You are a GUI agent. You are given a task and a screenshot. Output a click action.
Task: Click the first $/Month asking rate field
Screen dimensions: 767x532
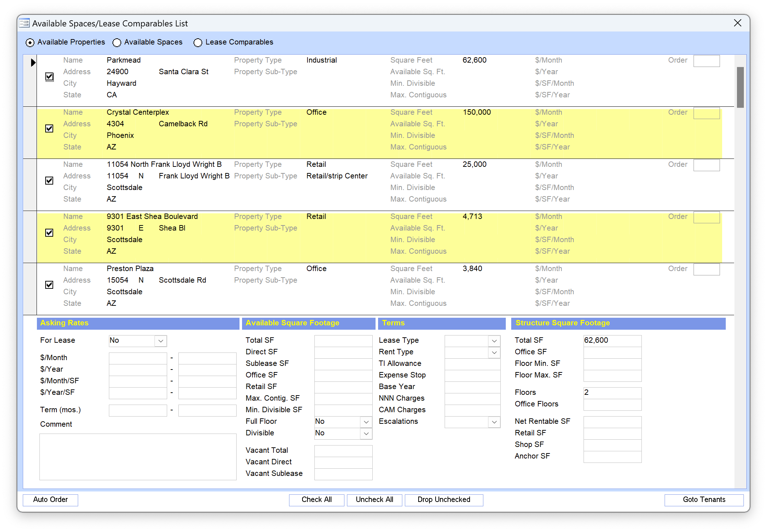[138, 358]
